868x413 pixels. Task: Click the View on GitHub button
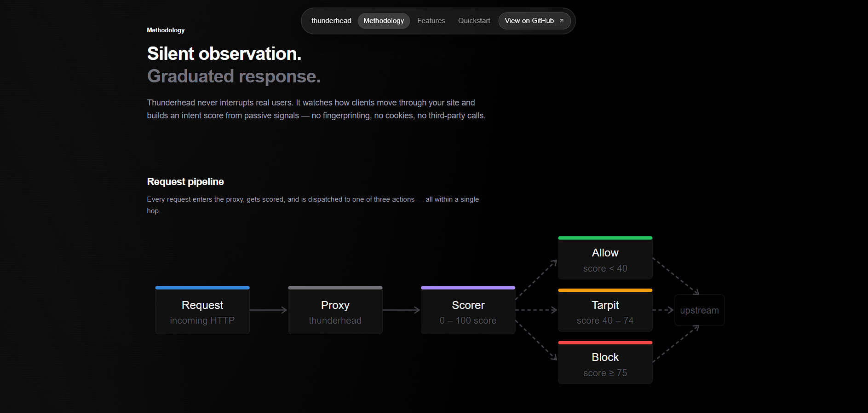pyautogui.click(x=535, y=21)
